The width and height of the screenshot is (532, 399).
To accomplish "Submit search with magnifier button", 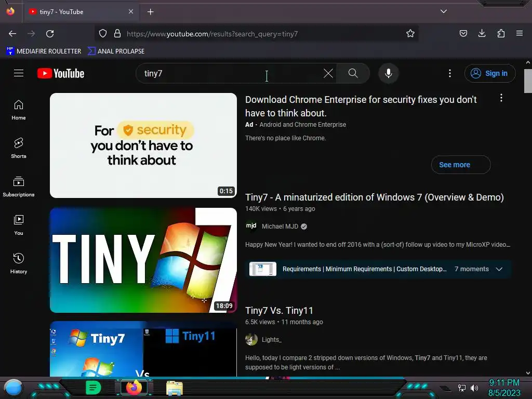I will pos(353,73).
